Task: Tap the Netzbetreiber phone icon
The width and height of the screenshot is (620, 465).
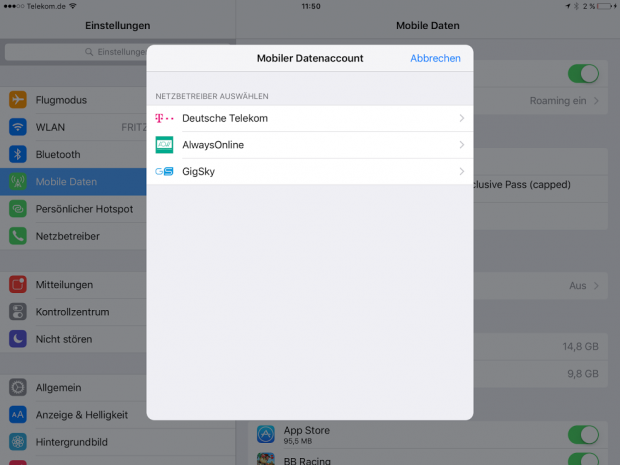Action: tap(18, 236)
